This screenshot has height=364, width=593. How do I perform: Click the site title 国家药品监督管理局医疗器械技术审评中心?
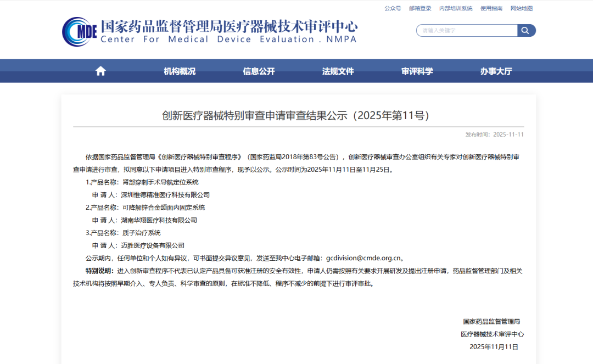coord(229,26)
